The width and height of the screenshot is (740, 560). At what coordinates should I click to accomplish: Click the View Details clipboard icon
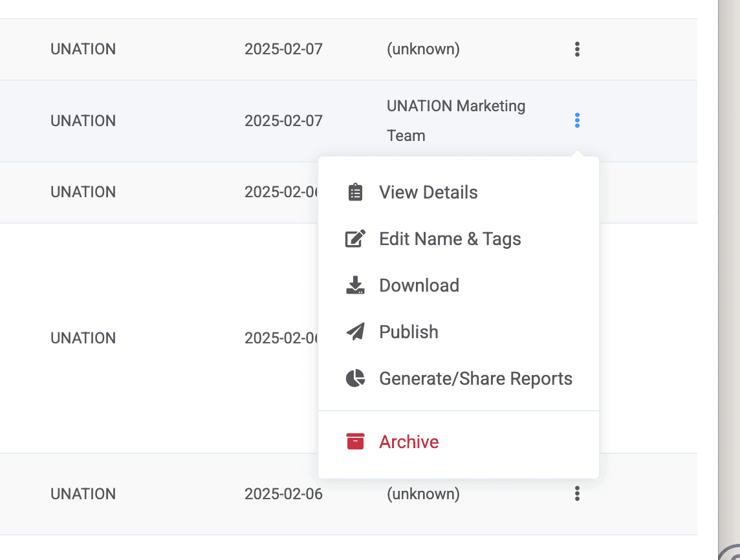tap(355, 193)
